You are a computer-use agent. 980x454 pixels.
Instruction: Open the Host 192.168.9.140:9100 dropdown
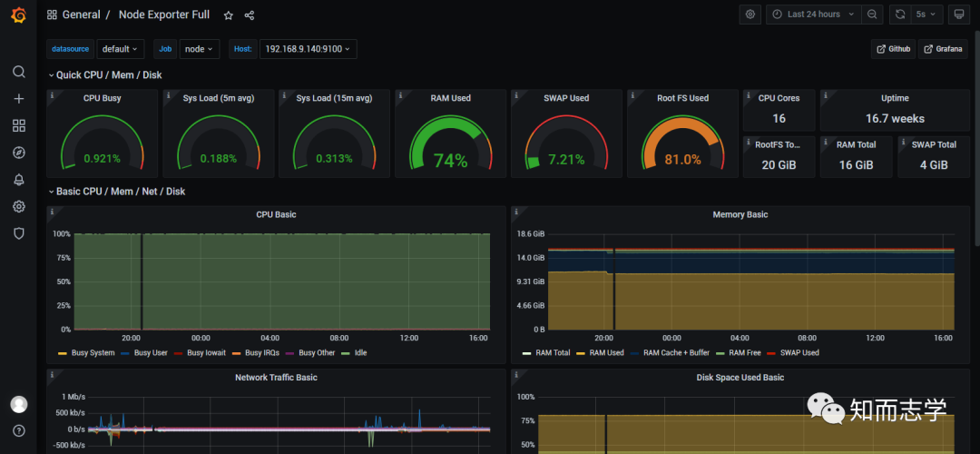(309, 49)
